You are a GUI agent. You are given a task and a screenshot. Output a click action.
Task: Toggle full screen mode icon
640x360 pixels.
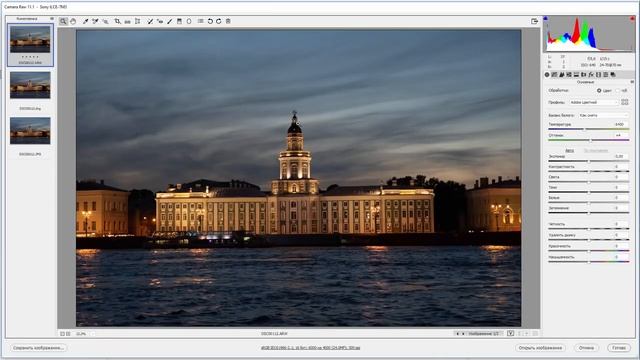[x=534, y=21]
